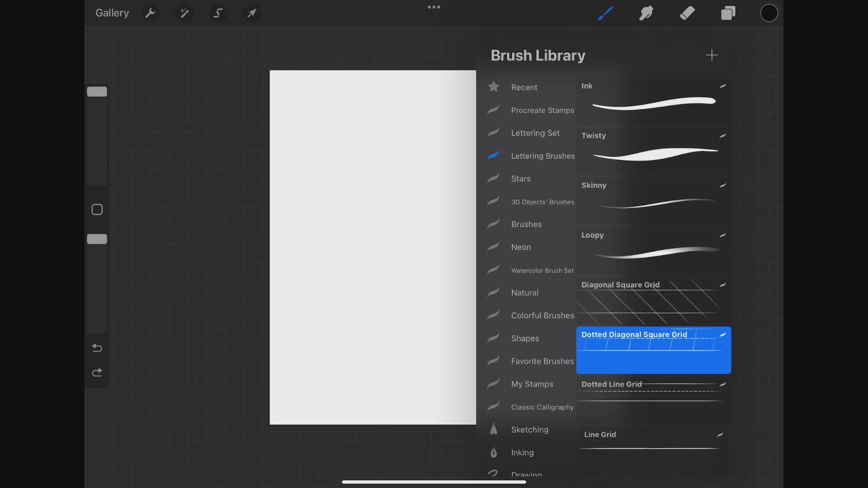Redo the last action
Image resolution: width=868 pixels, height=488 pixels.
point(97,373)
